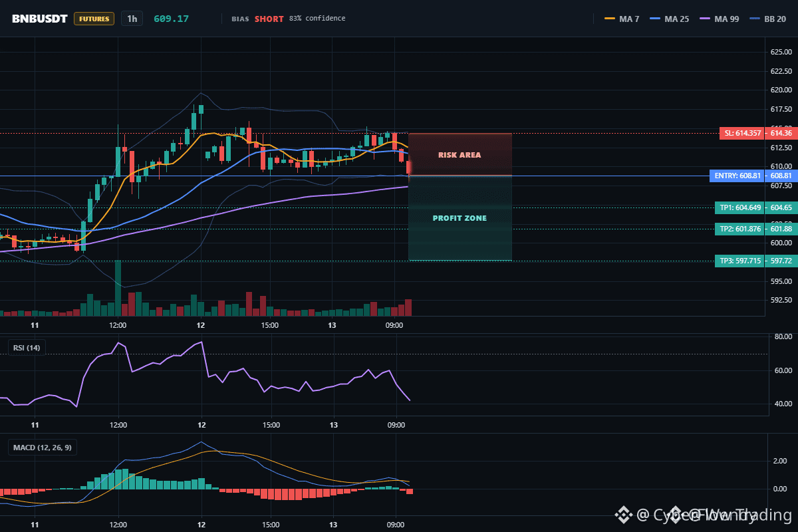Open the 1h timeframe selector
The image size is (798, 532).
pos(132,19)
